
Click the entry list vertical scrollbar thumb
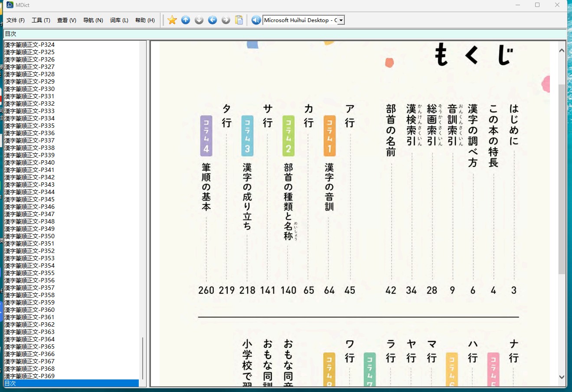[143, 359]
